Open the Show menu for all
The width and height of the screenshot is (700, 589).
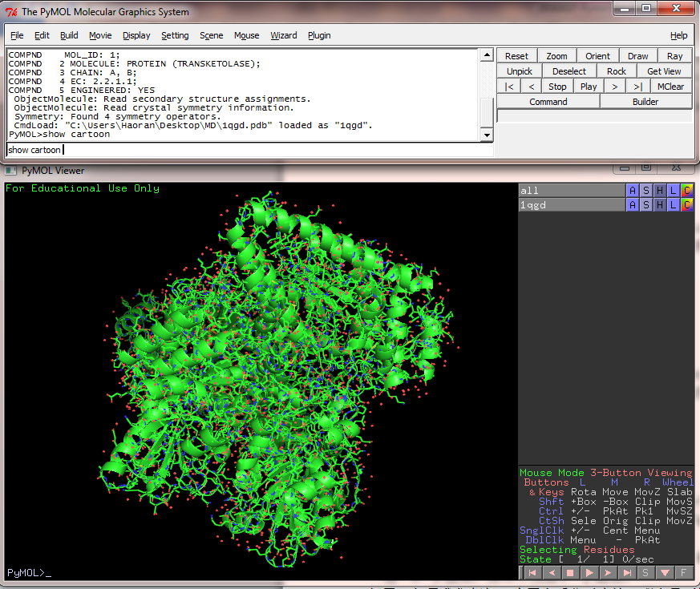pos(646,191)
